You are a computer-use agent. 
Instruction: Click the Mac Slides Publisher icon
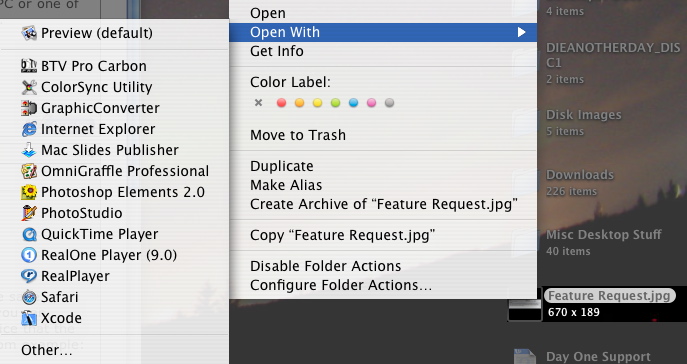click(29, 150)
